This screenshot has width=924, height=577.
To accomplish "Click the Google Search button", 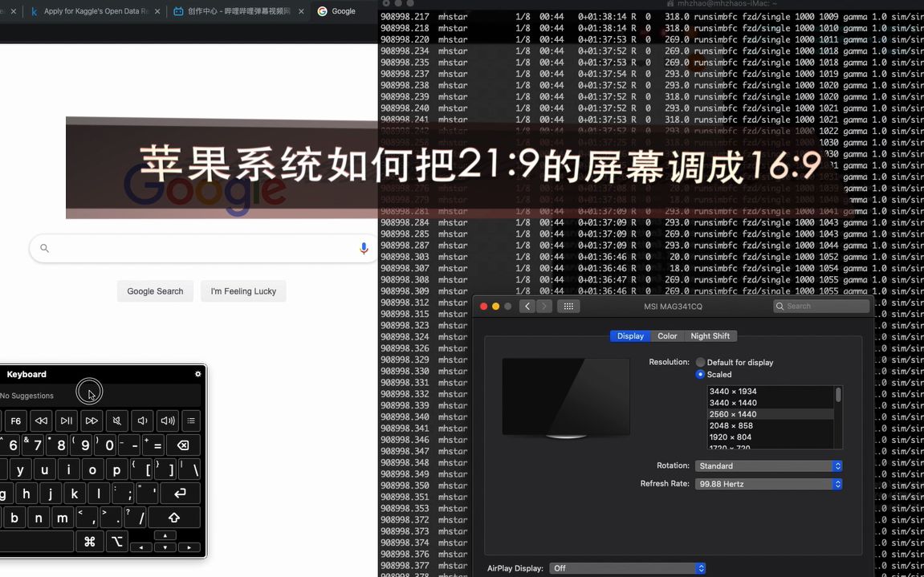I will (x=155, y=291).
